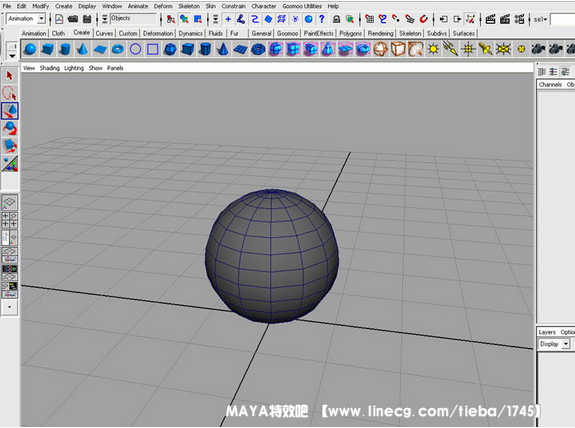The height and width of the screenshot is (428, 575).
Task: Toggle select by component type mode
Action: (198, 19)
